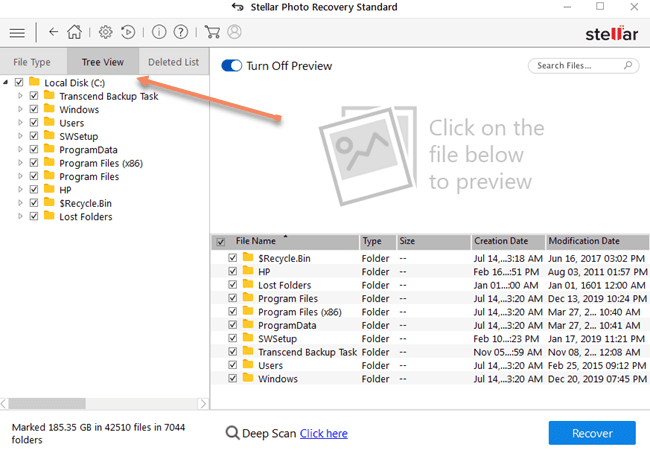Image resolution: width=650 pixels, height=450 pixels.
Task: Click the resume recovery icon
Action: pyautogui.click(x=128, y=31)
